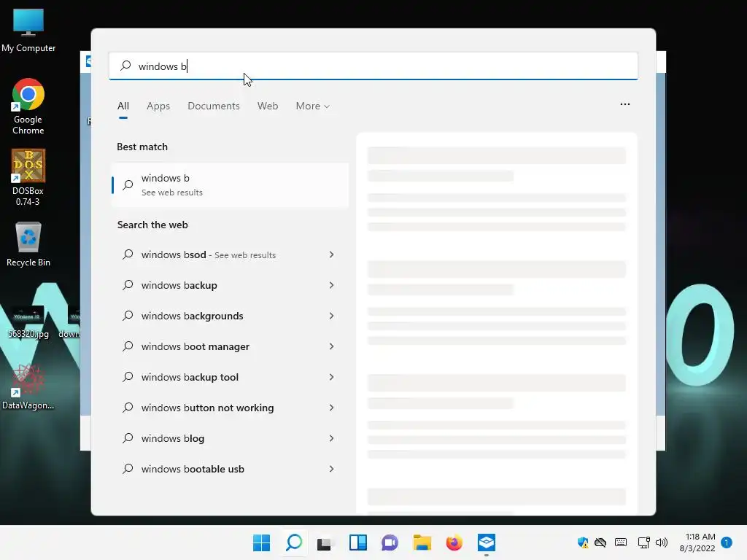The image size is (747, 560).
Task: Click the volume speaker tray icon
Action: click(x=661, y=542)
